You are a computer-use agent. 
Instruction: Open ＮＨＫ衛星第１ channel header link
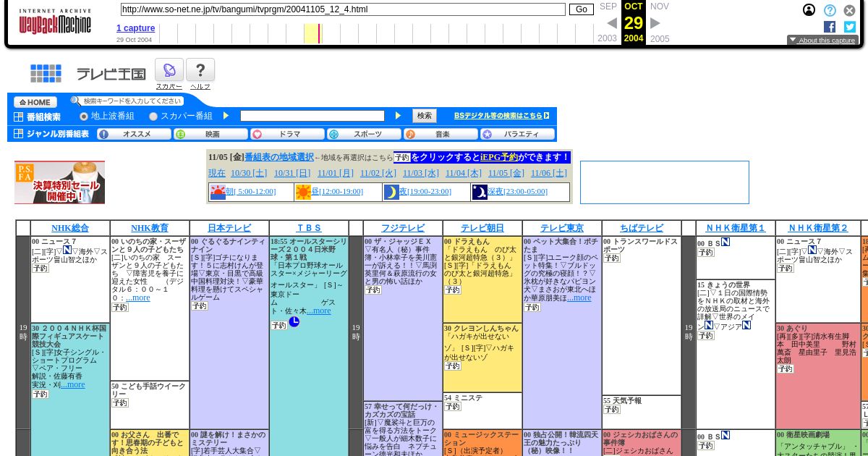[x=736, y=228]
